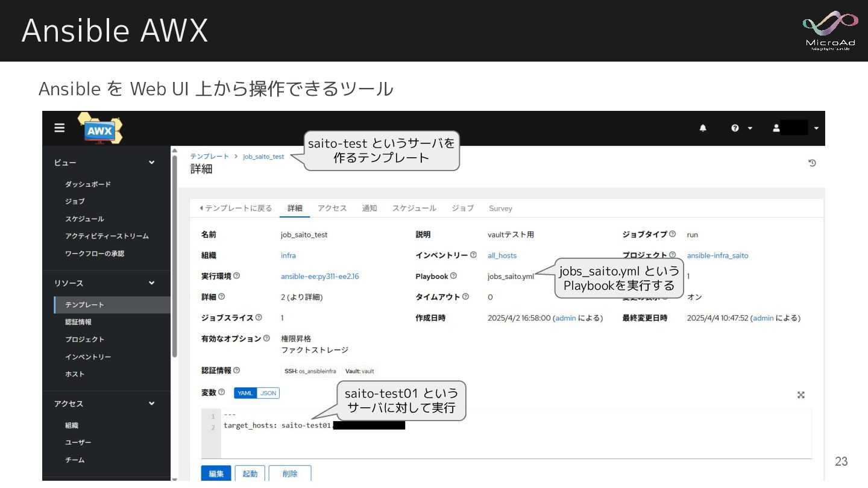Show help for Playbook field
Image resolution: width=868 pixels, height=488 pixels.
453,276
